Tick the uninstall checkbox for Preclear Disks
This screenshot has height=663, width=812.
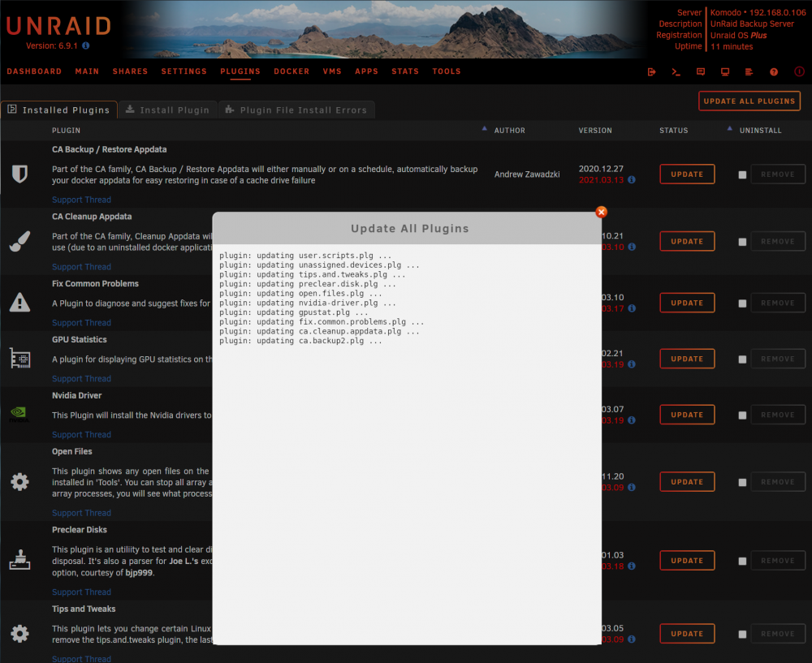click(x=742, y=561)
